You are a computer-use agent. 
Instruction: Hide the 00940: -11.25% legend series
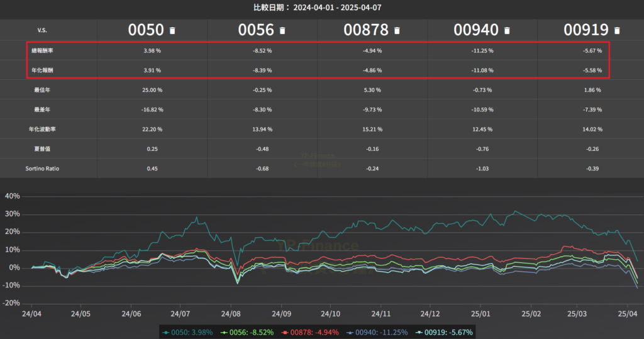click(377, 333)
